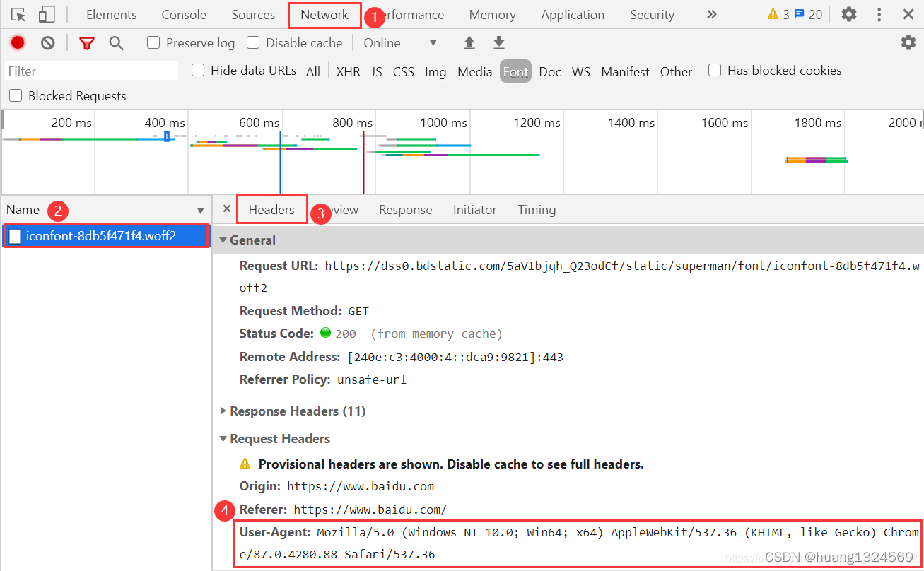Open DevTools main settings gear

[849, 14]
